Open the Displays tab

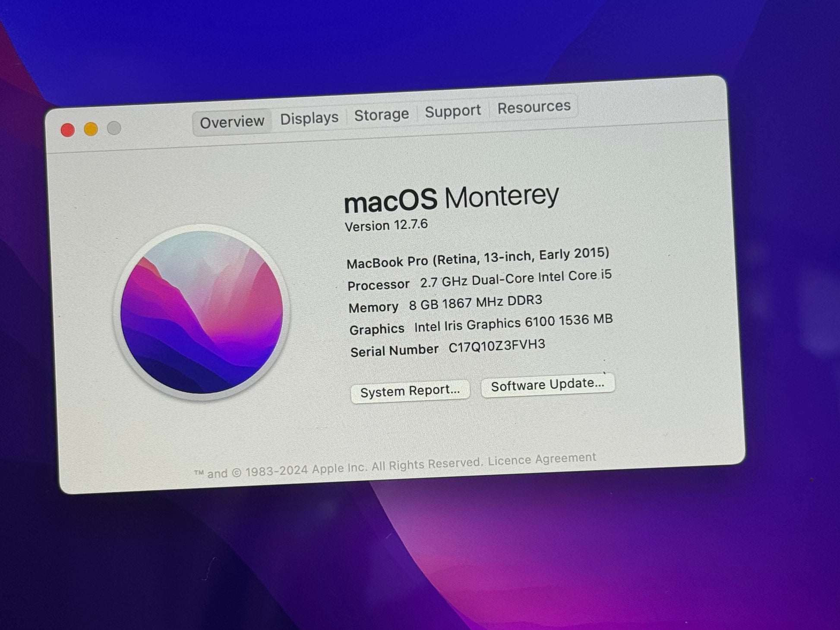pyautogui.click(x=309, y=118)
